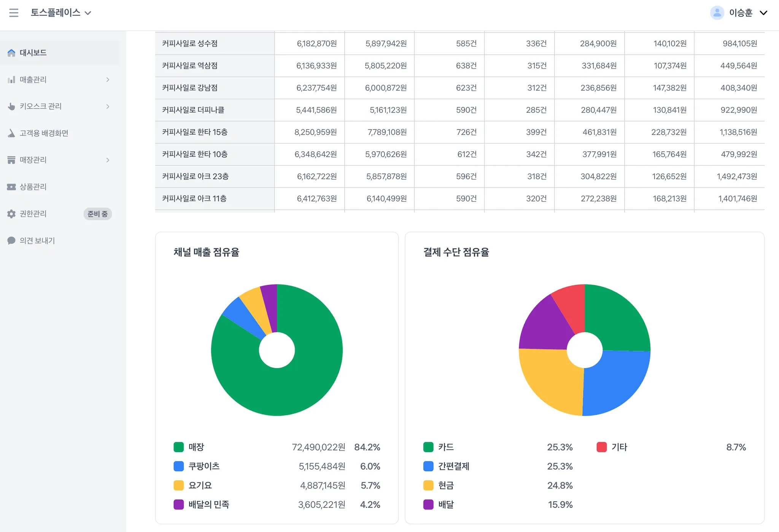
Task: Click the hamburger menu icon
Action: (14, 13)
